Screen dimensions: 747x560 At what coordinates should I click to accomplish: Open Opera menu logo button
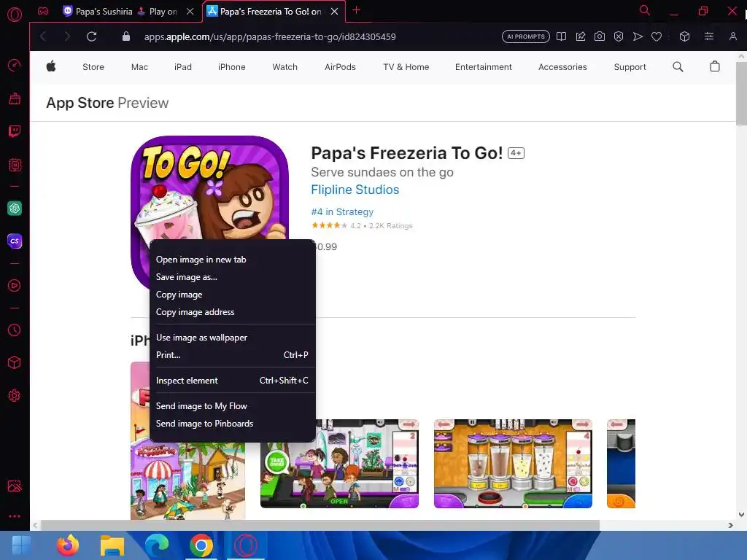tap(15, 15)
